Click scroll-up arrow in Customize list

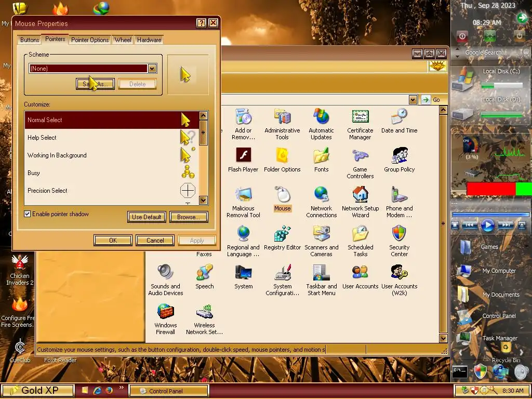click(x=203, y=116)
